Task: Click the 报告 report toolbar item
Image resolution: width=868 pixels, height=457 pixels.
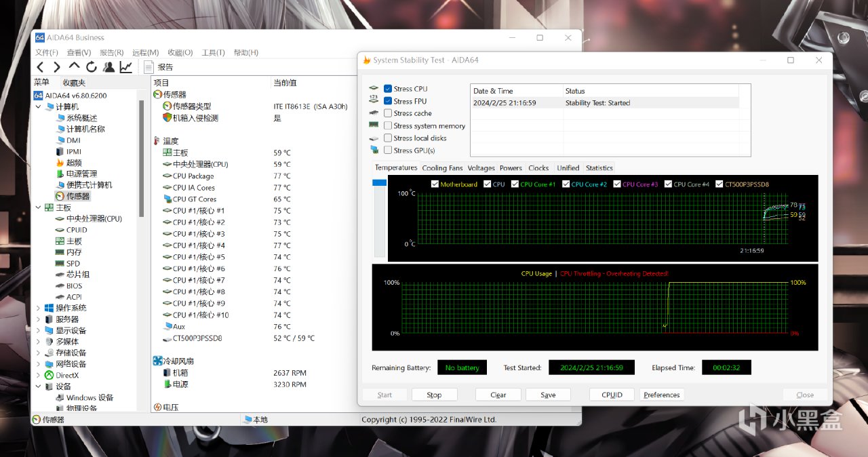Action: (159, 66)
